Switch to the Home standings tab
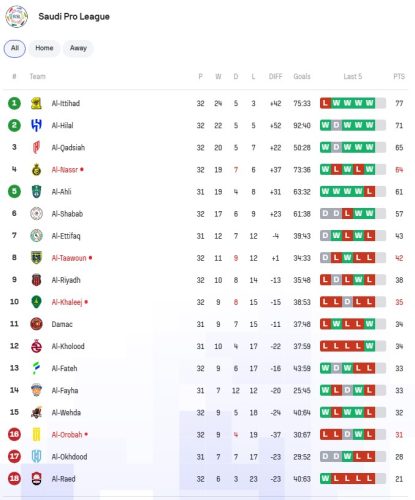Viewport: 415px width, 500px height. [44, 48]
